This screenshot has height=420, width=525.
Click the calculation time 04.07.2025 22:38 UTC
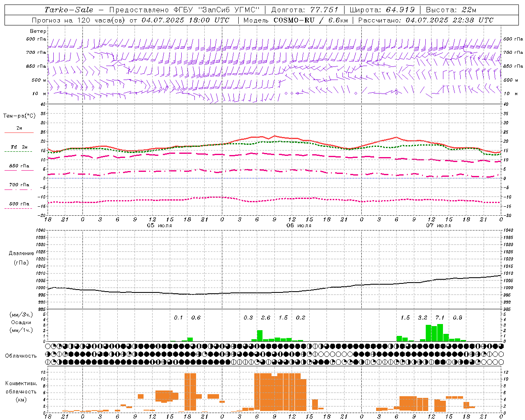450,20
